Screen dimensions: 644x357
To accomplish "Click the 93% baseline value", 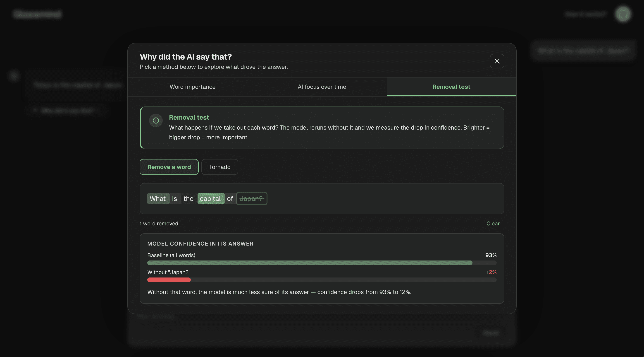I will click(x=491, y=255).
